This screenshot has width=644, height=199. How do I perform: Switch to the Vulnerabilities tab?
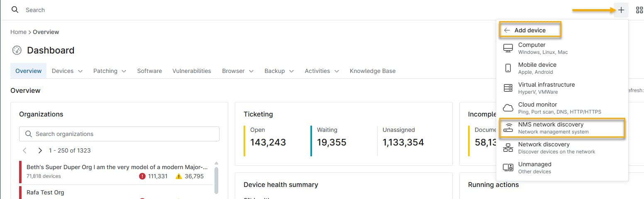click(192, 71)
